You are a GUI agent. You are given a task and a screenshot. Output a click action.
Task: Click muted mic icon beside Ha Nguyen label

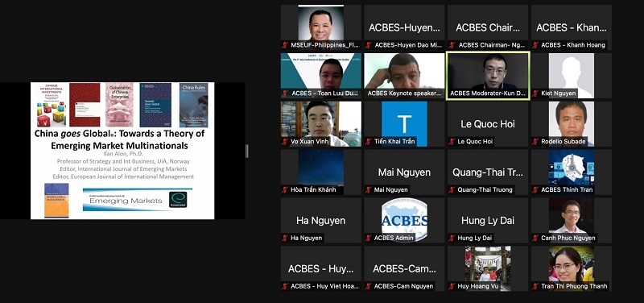[x=284, y=238]
